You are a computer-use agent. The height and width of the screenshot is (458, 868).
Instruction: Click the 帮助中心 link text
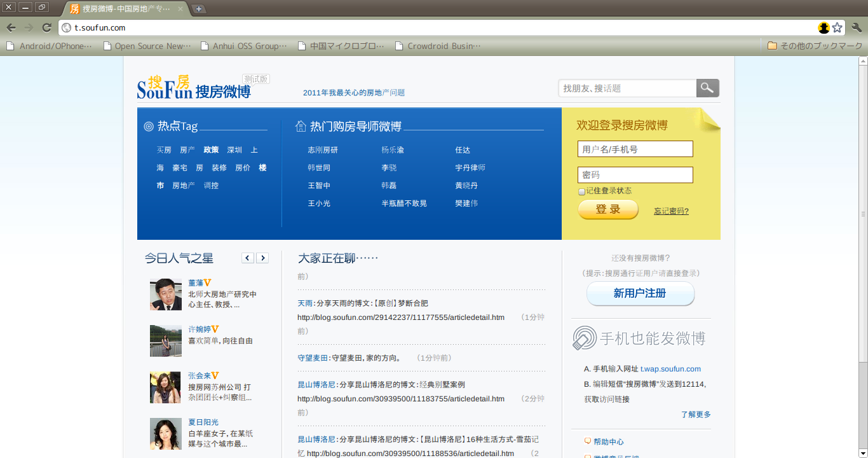click(609, 441)
